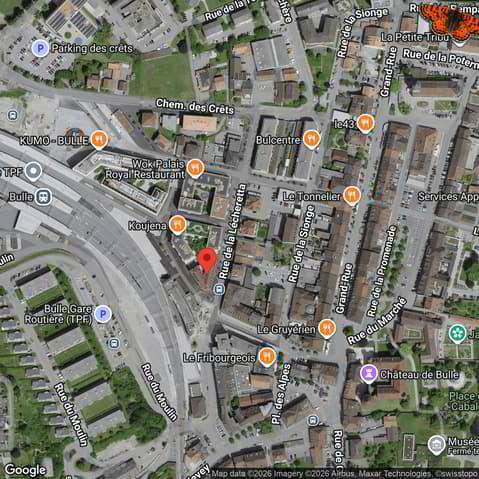Click the Bulle Gare Routière (TPF) label
This screenshot has height=479, width=479.
click(x=58, y=314)
